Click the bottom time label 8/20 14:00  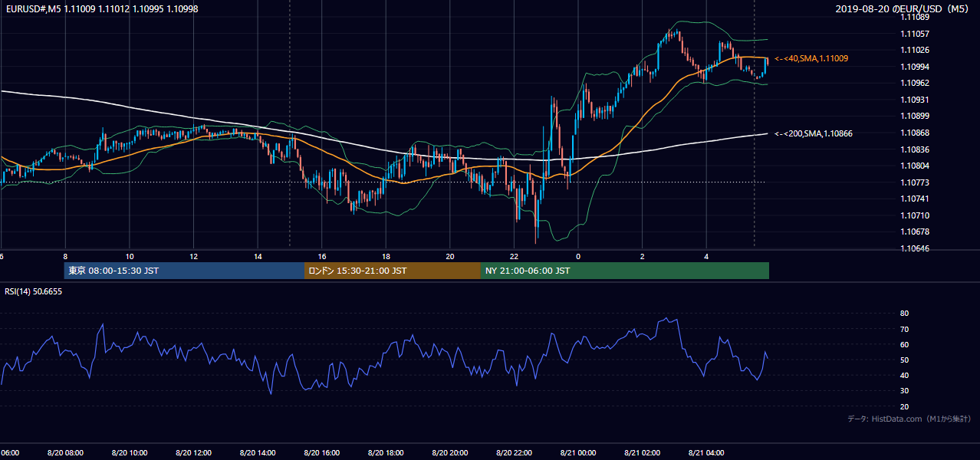click(x=257, y=453)
